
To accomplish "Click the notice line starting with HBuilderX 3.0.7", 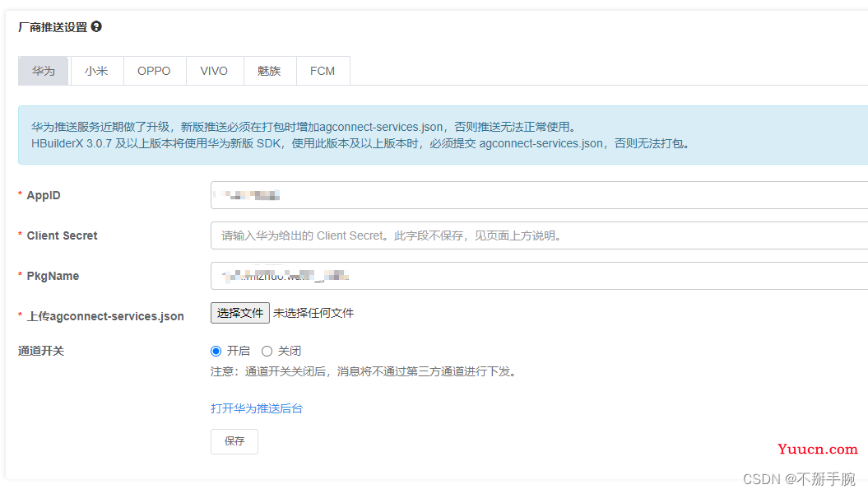I will [x=361, y=143].
